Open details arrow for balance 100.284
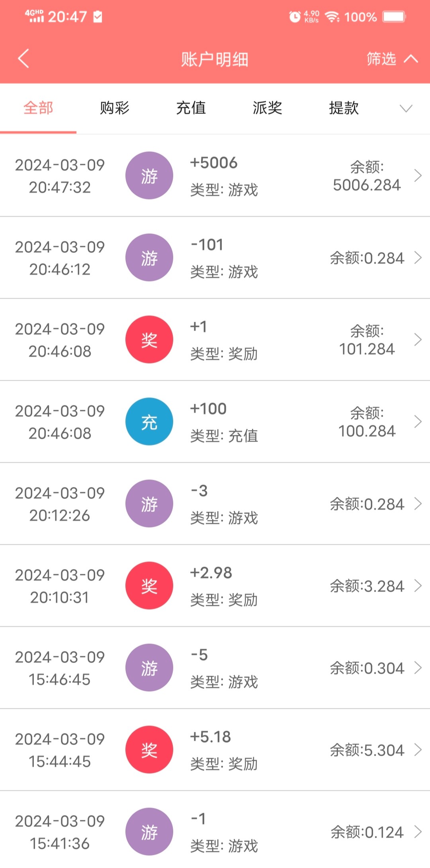The height and width of the screenshot is (868, 430). click(418, 422)
